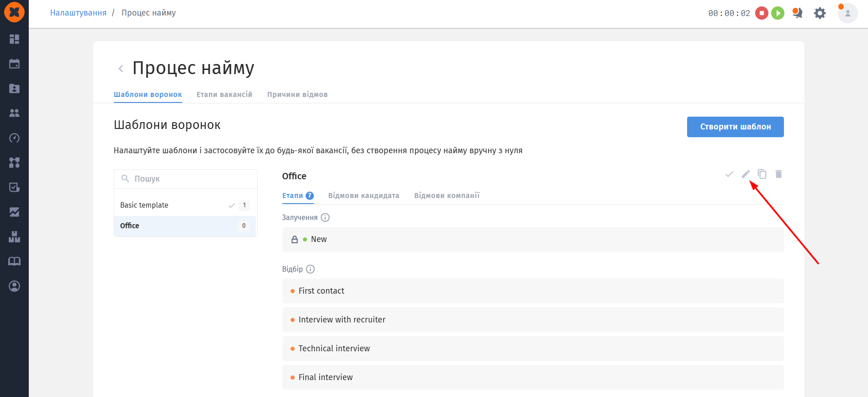Show info about Залучення stage group
This screenshot has height=397, width=868.
click(325, 218)
